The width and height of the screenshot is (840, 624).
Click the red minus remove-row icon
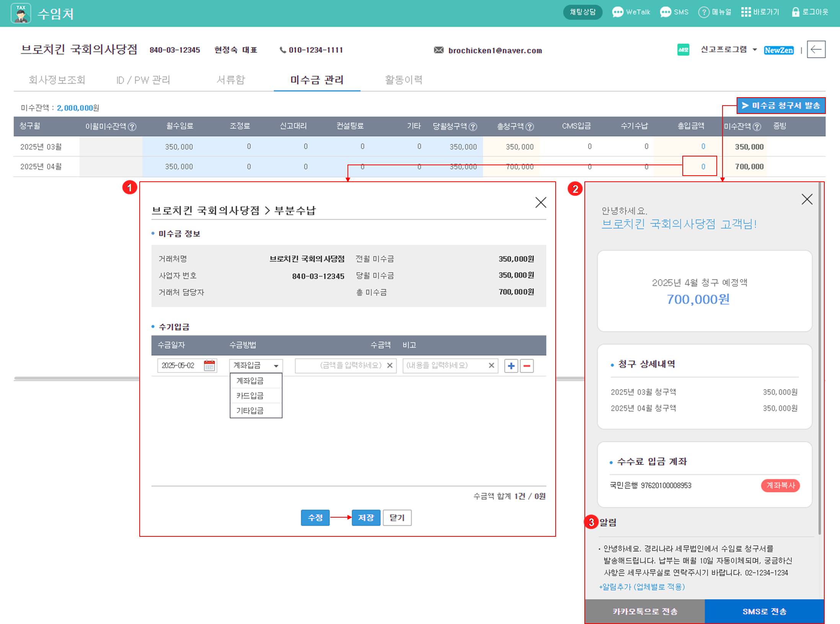(527, 366)
